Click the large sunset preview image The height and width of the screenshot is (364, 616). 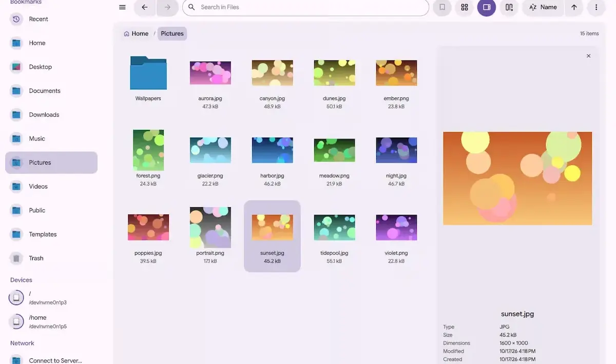[517, 178]
